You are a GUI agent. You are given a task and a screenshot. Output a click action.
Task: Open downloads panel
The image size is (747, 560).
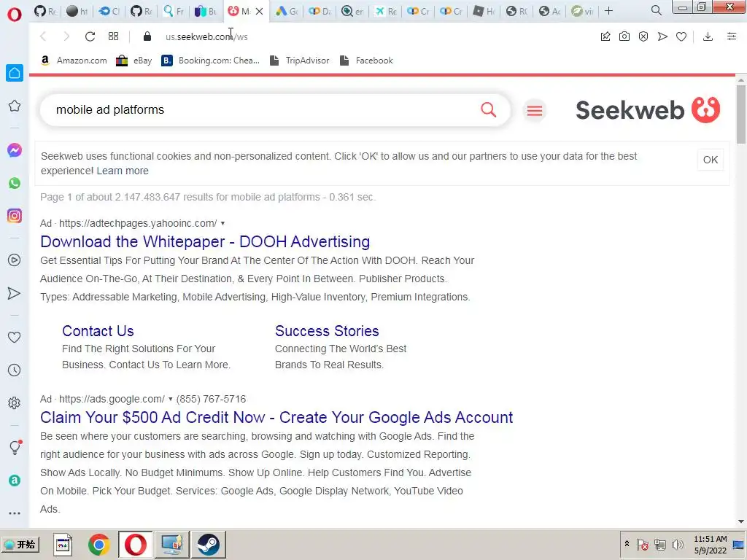tap(708, 36)
